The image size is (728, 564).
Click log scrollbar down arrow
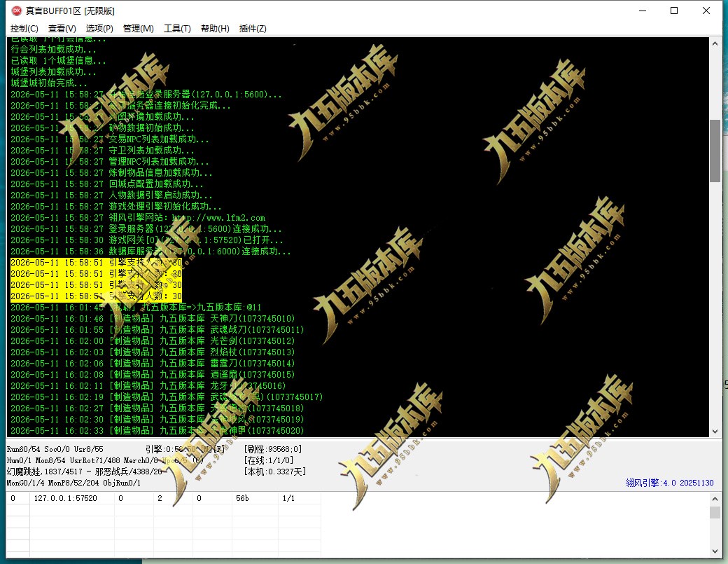point(715,431)
